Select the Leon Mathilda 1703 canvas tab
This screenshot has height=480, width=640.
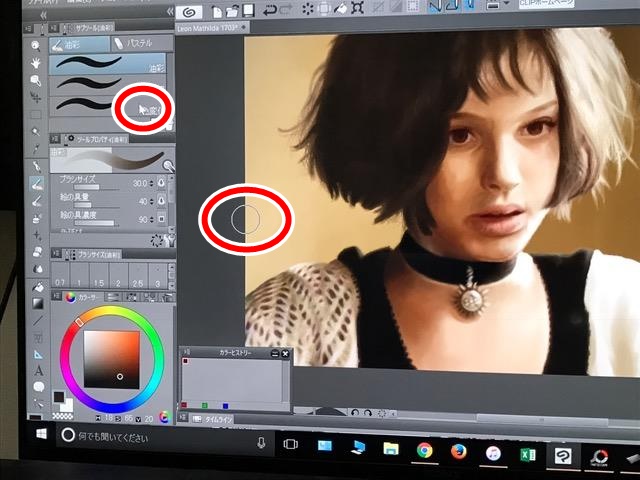[212, 28]
